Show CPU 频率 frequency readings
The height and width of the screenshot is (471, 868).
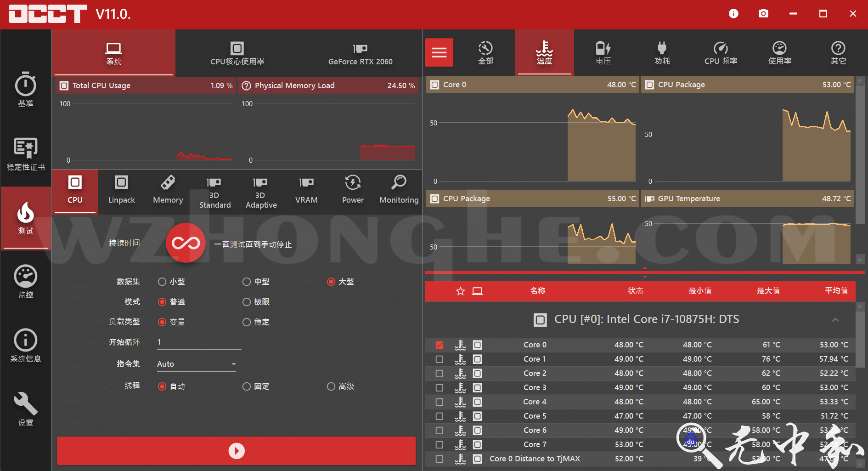721,52
